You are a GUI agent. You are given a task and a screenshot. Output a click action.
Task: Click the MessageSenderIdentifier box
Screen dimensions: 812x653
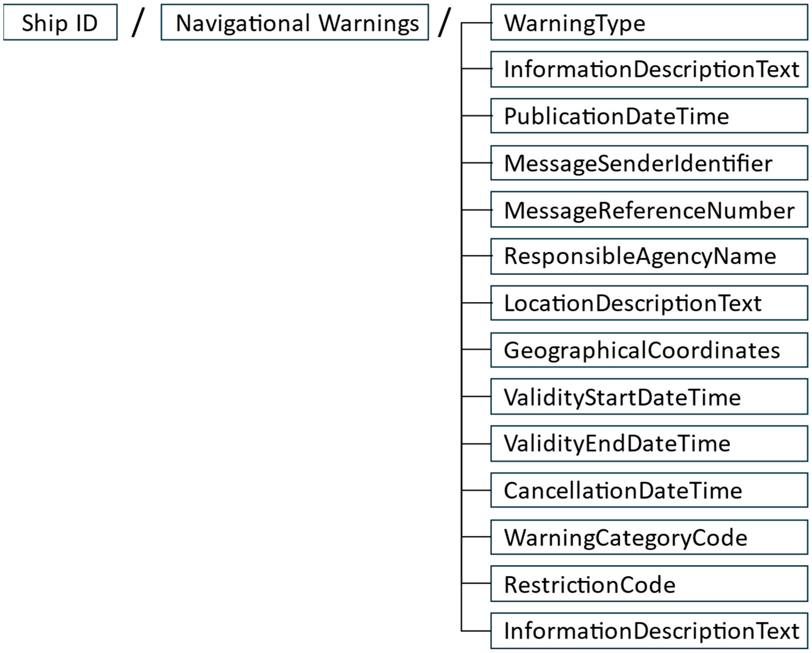point(649,163)
